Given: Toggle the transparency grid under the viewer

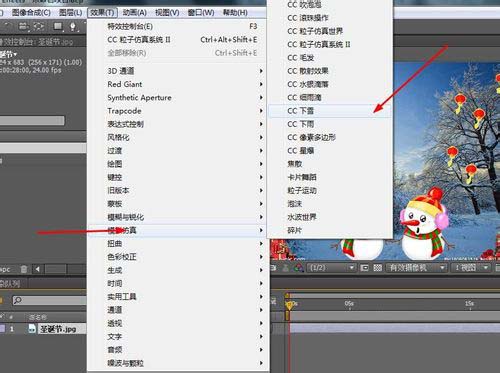Looking at the screenshot, I should (377, 268).
